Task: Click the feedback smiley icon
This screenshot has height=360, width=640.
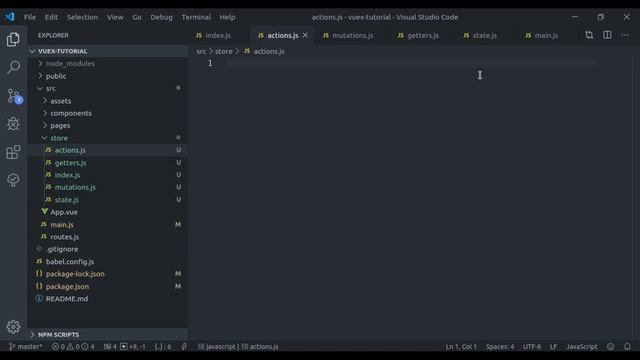Action: [611, 347]
